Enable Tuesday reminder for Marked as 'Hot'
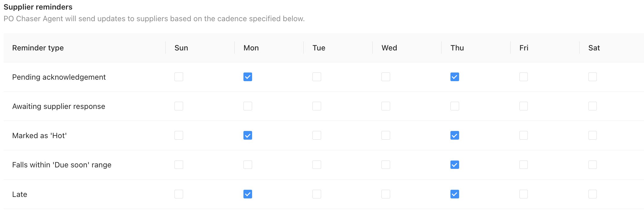The image size is (644, 219). 317,135
